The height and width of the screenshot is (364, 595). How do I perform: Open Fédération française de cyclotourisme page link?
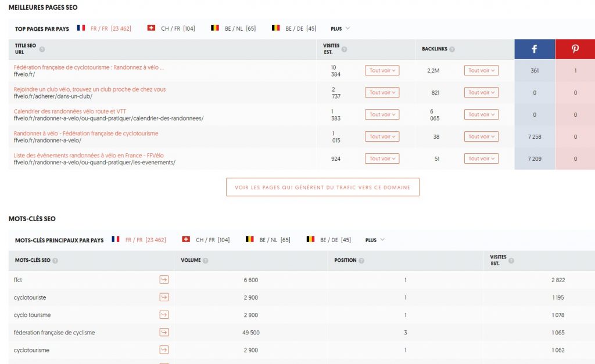[x=89, y=67]
